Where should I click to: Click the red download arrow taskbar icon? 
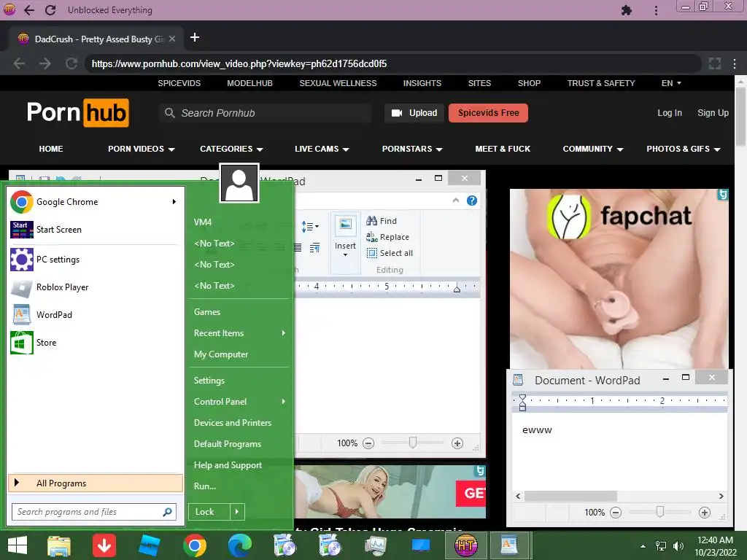tap(104, 545)
